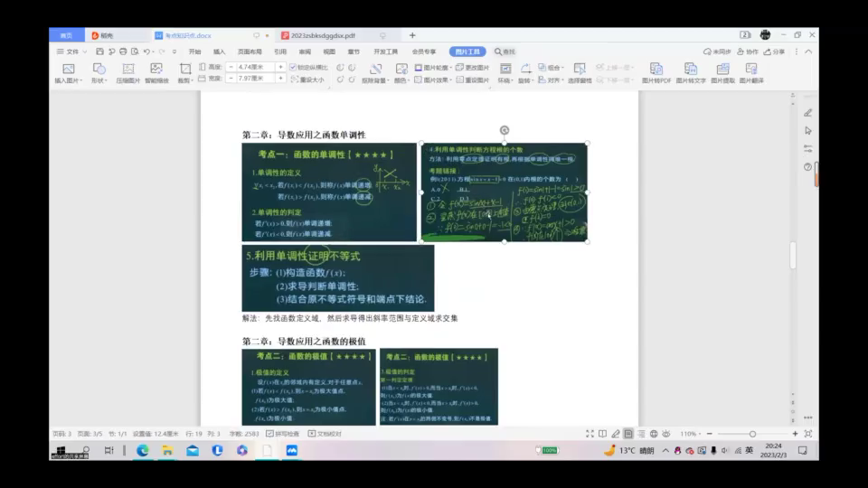Select the 图片工具 Picture Tools tab

[467, 52]
